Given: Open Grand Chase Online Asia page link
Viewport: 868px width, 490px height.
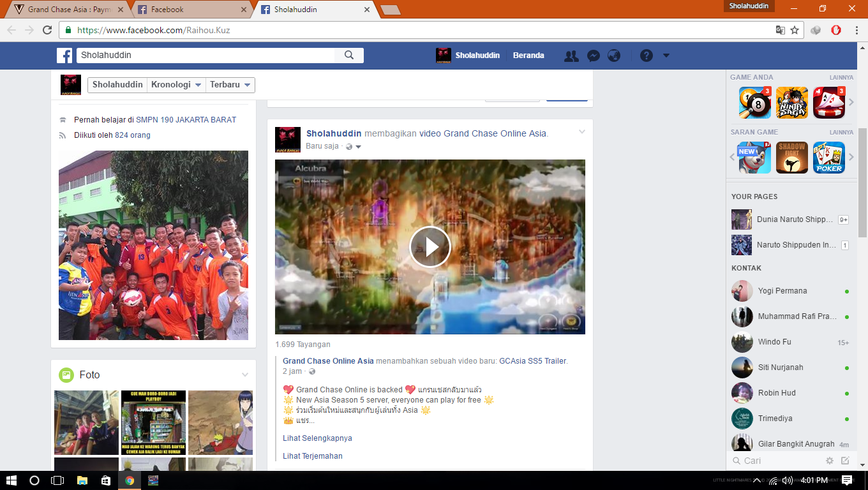Looking at the screenshot, I should coord(328,361).
